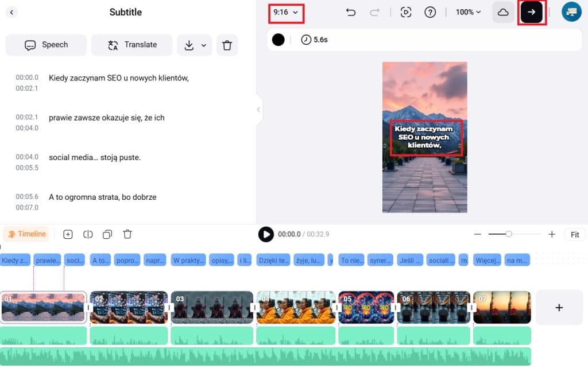Click the undo arrow icon
This screenshot has width=588, height=372.
coord(351,12)
